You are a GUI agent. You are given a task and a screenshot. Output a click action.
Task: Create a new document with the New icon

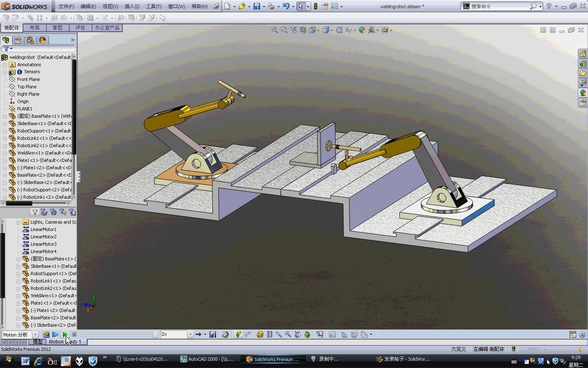(227, 6)
